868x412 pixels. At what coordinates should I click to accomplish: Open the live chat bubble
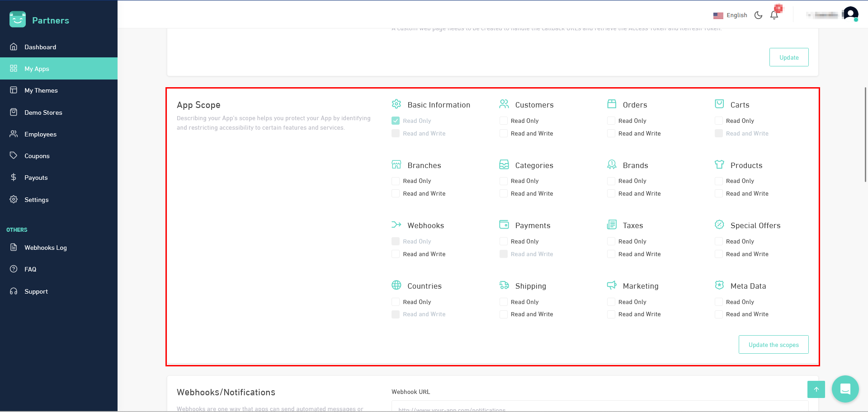pyautogui.click(x=845, y=389)
